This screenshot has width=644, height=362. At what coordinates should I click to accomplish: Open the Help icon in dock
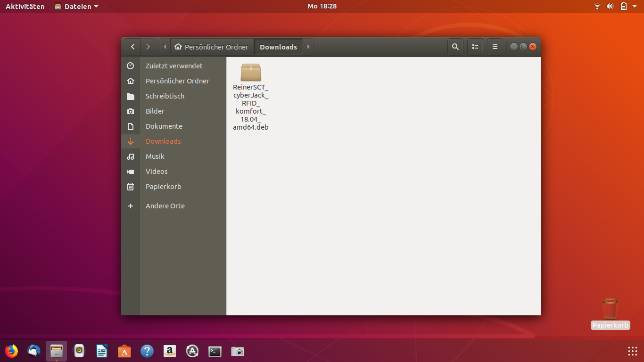(x=147, y=351)
